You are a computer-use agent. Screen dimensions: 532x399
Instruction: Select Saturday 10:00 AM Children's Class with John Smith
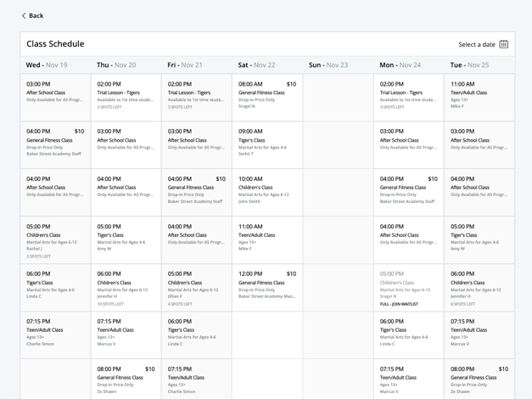coord(266,192)
